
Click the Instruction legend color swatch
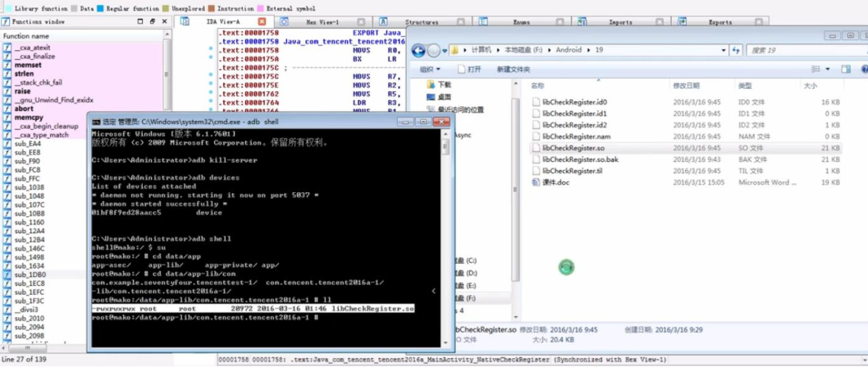[x=210, y=8]
